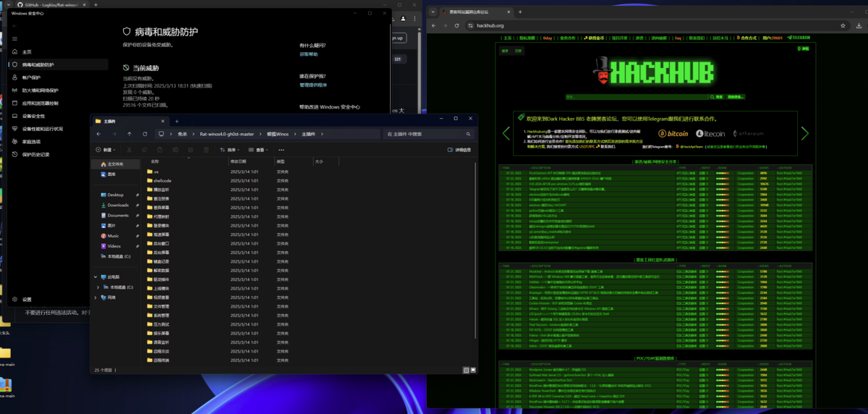Click Rat-winos4.0-gh0st-master in the breadcrumb path
The width and height of the screenshot is (868, 414).
[226, 134]
